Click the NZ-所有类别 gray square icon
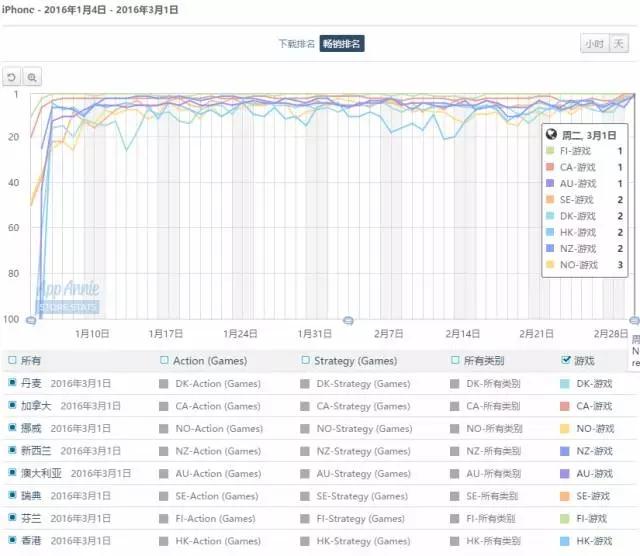The width and height of the screenshot is (640, 556). 456,452
